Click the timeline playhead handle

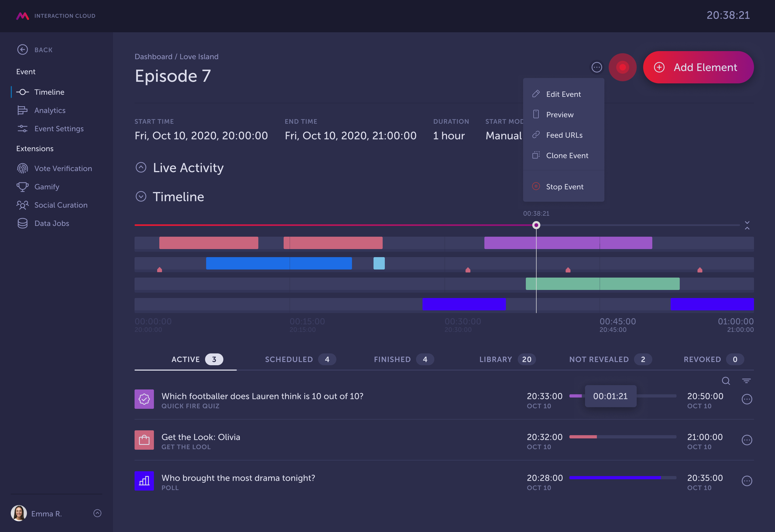click(536, 225)
